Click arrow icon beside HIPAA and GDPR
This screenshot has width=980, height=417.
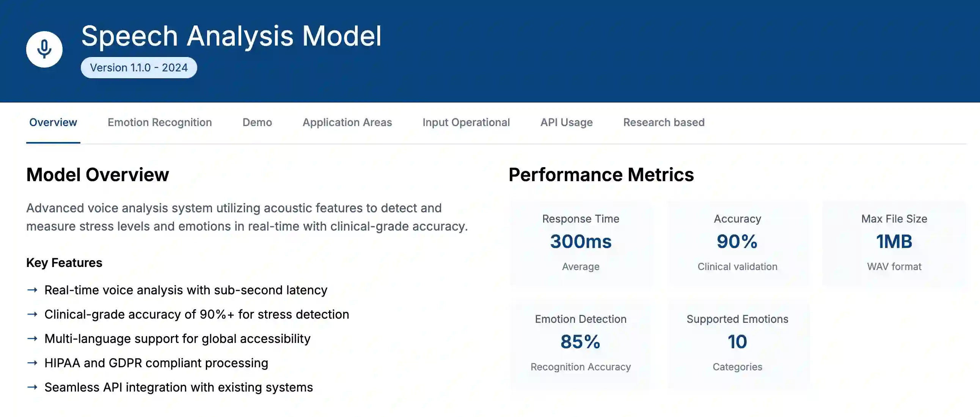point(32,363)
